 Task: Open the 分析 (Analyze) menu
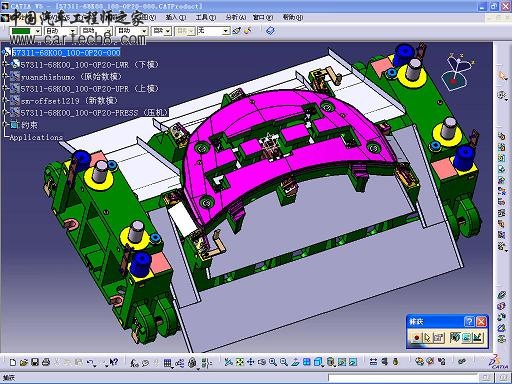(x=236, y=17)
